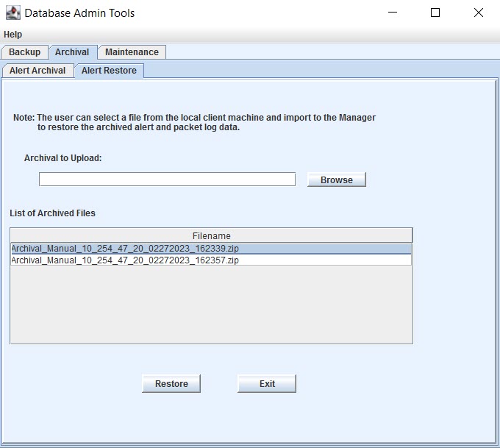The height and width of the screenshot is (448, 500).
Task: Switch to Alert Archival sub-tab
Action: pos(37,71)
